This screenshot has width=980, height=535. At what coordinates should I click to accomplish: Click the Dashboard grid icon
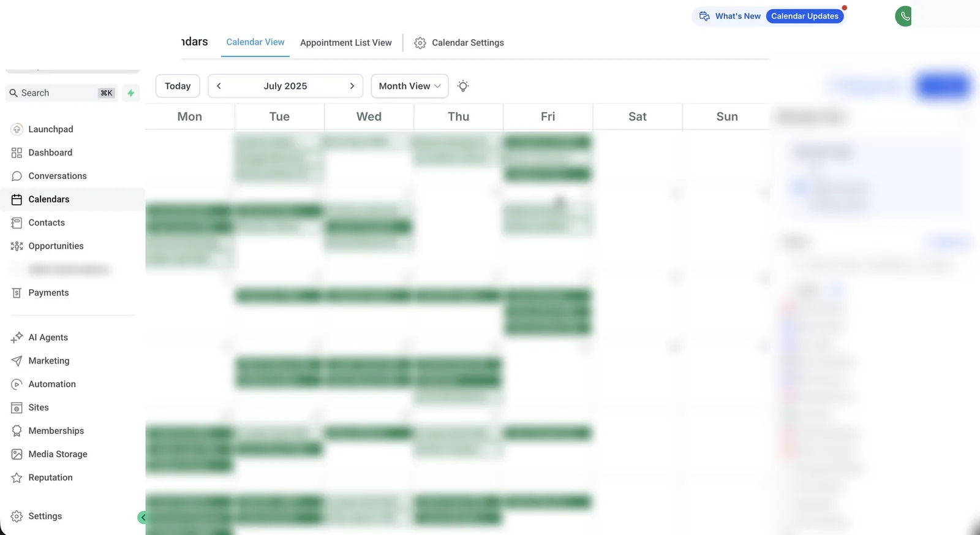pos(17,153)
